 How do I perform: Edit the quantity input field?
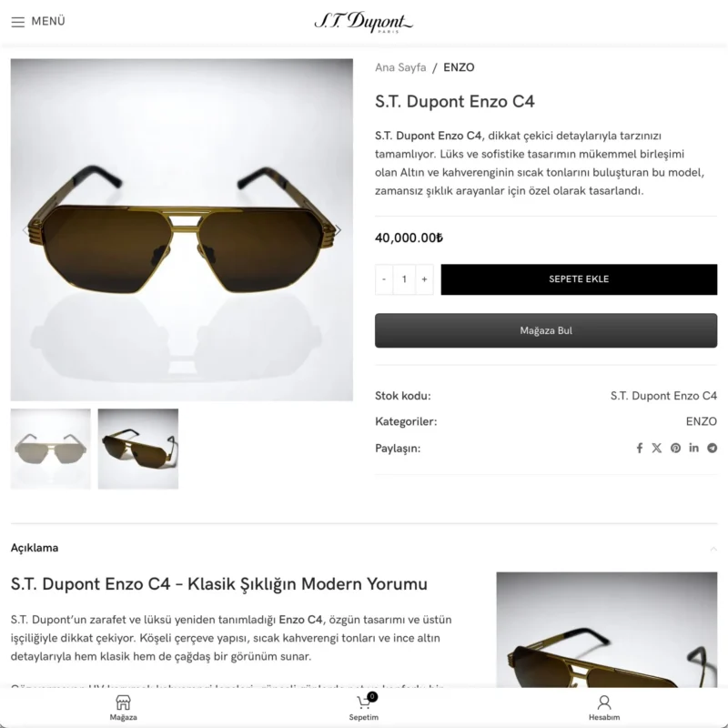tap(404, 279)
